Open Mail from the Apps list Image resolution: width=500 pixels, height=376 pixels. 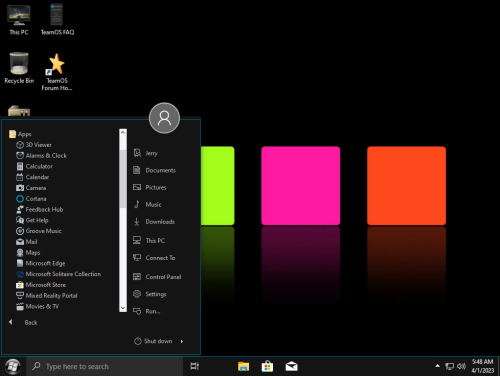(27, 242)
